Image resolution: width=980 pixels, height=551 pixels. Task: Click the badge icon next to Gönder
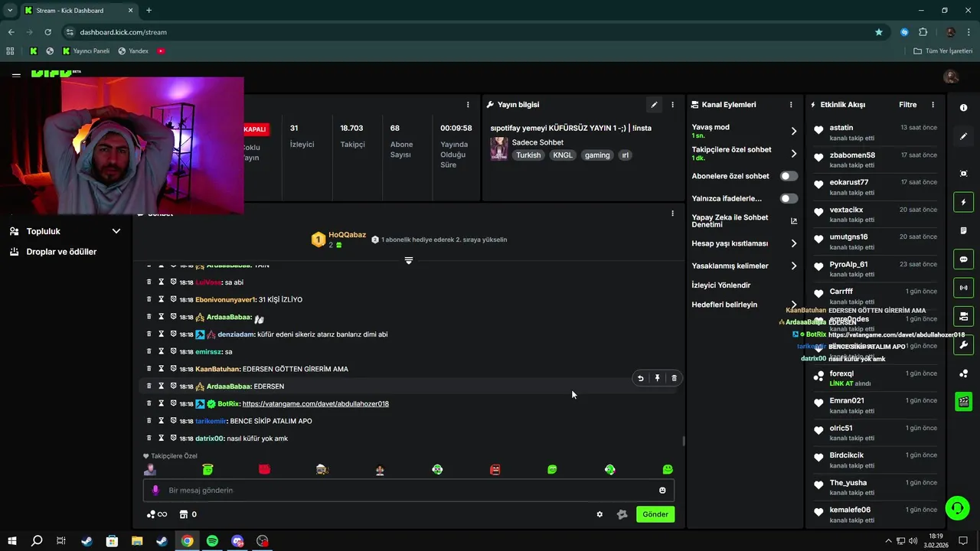[622, 514]
